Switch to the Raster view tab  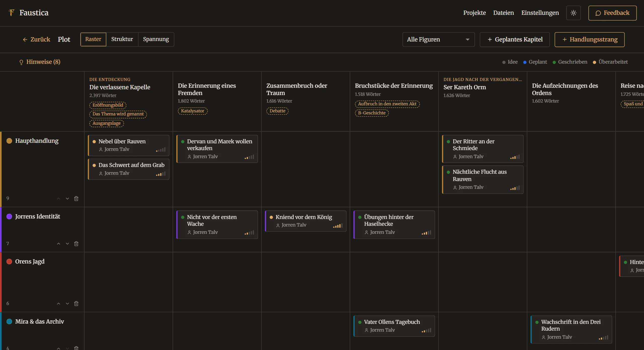tap(93, 39)
